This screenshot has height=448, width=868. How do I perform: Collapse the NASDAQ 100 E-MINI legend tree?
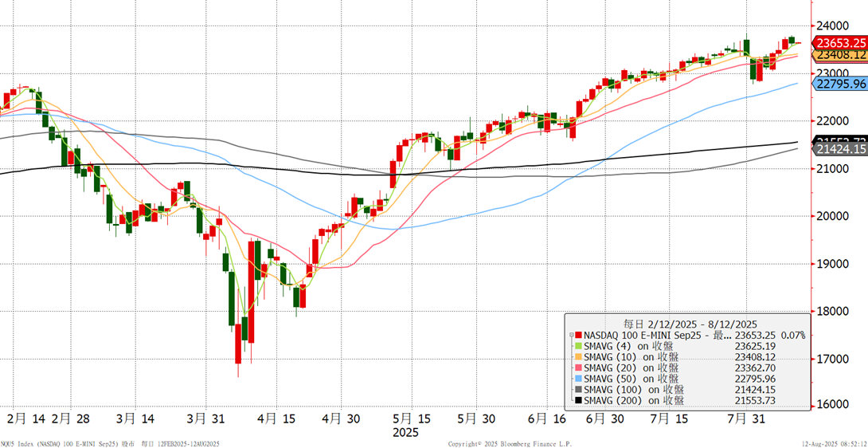[x=571, y=335]
